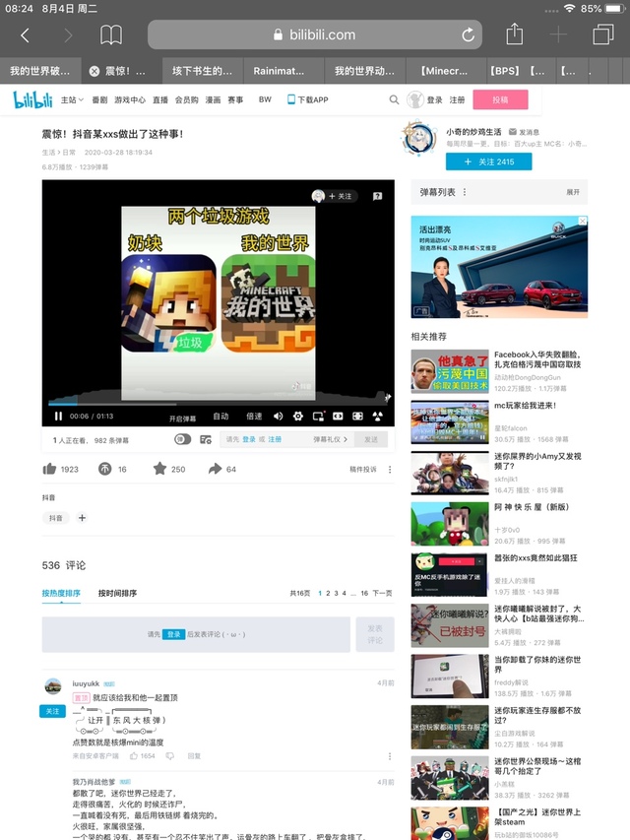Toggle the danmaku on/off switch

click(183, 439)
